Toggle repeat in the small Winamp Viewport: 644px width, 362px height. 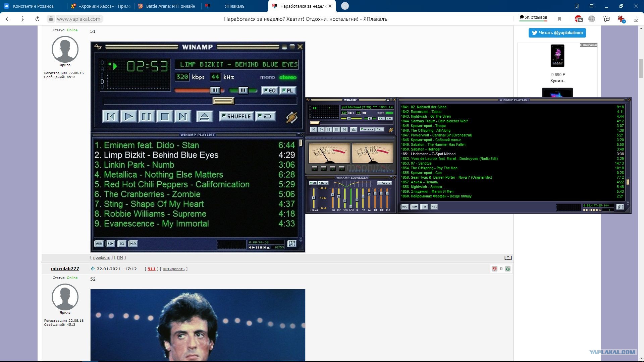click(380, 129)
